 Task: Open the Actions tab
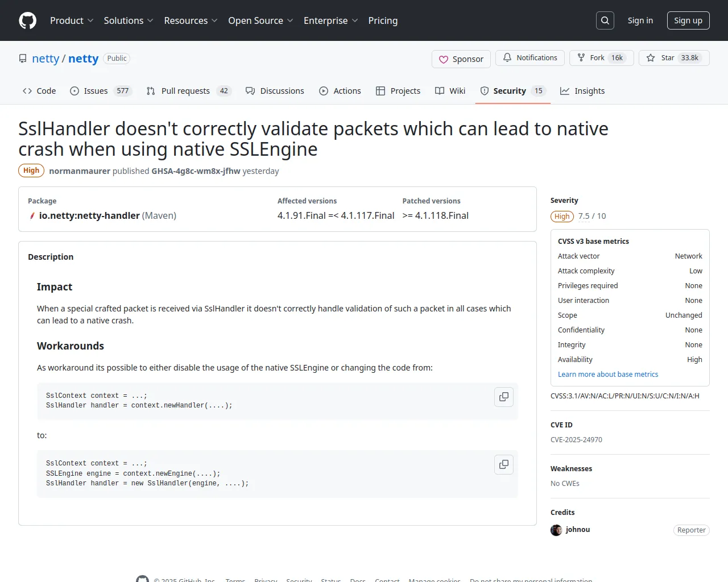coord(340,91)
